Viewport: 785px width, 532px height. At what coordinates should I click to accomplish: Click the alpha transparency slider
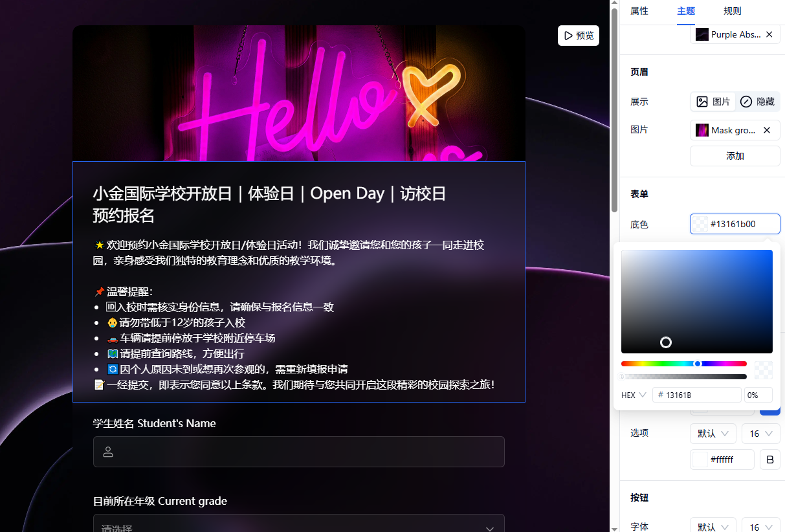point(683,376)
